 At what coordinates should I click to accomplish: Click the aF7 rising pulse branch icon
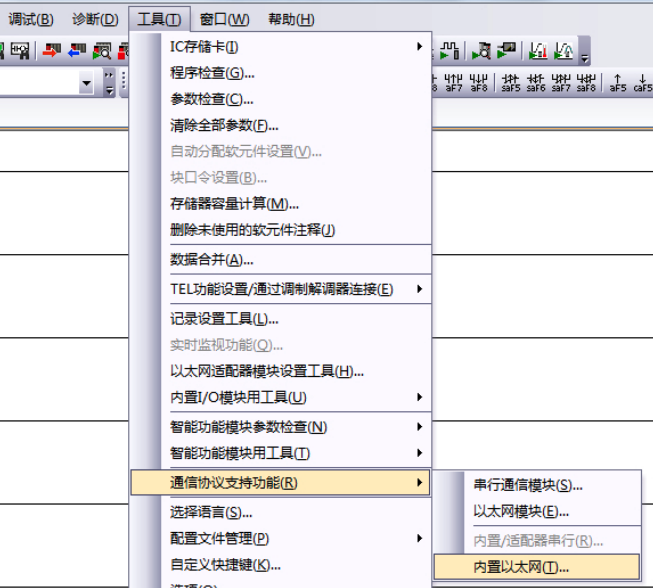tap(454, 82)
